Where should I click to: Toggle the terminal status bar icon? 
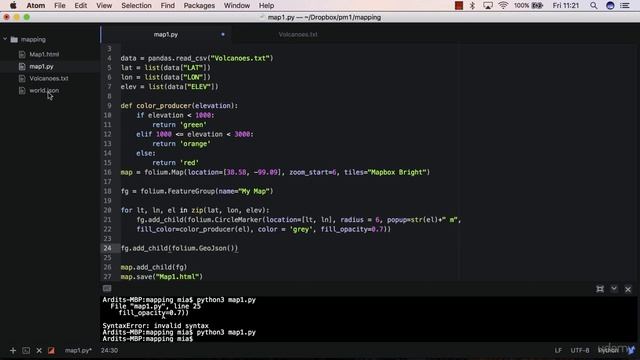(x=26, y=351)
